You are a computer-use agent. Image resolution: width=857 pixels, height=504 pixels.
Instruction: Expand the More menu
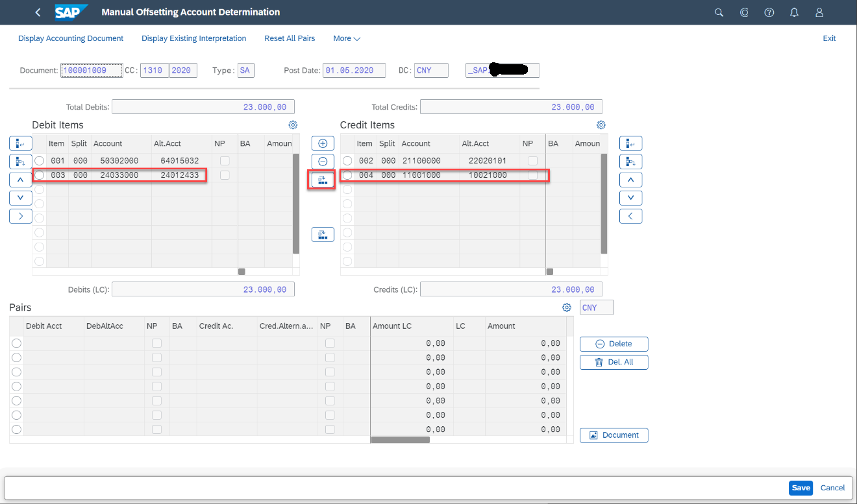click(x=347, y=38)
